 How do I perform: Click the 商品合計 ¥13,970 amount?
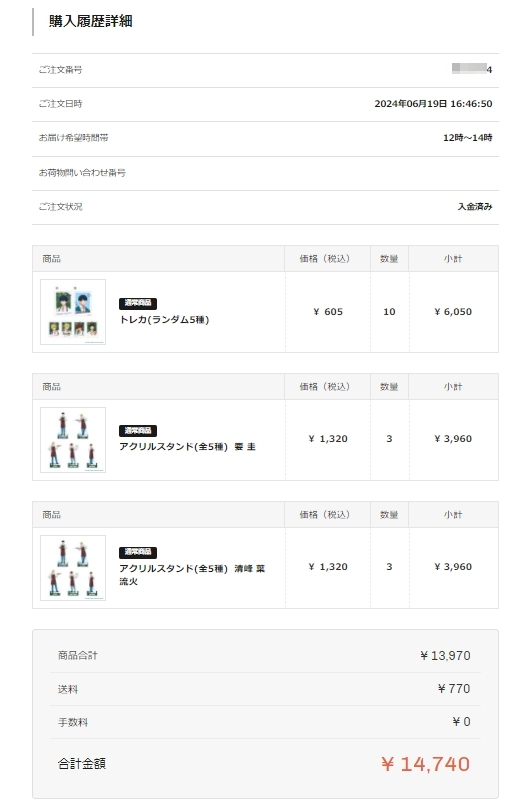coord(445,655)
